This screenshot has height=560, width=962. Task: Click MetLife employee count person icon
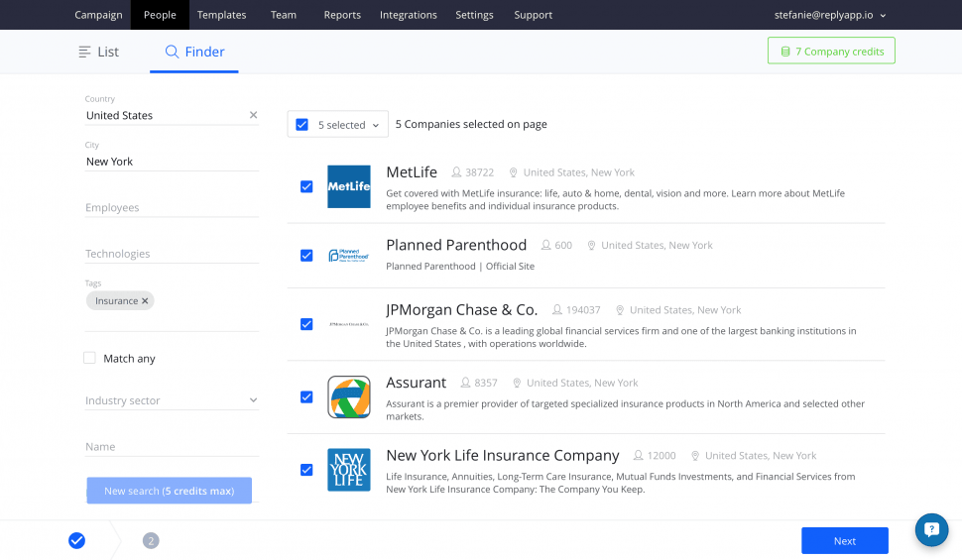(x=456, y=172)
